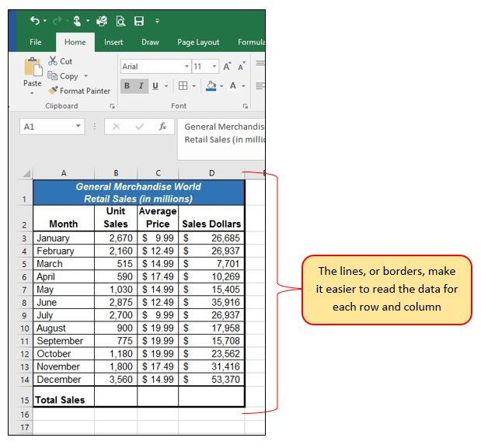Open the Page Layout tab

pyautogui.click(x=198, y=42)
